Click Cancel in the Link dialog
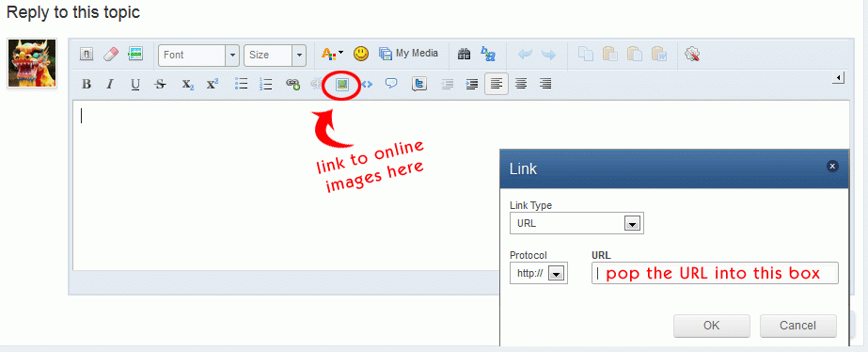The image size is (868, 352). [797, 326]
